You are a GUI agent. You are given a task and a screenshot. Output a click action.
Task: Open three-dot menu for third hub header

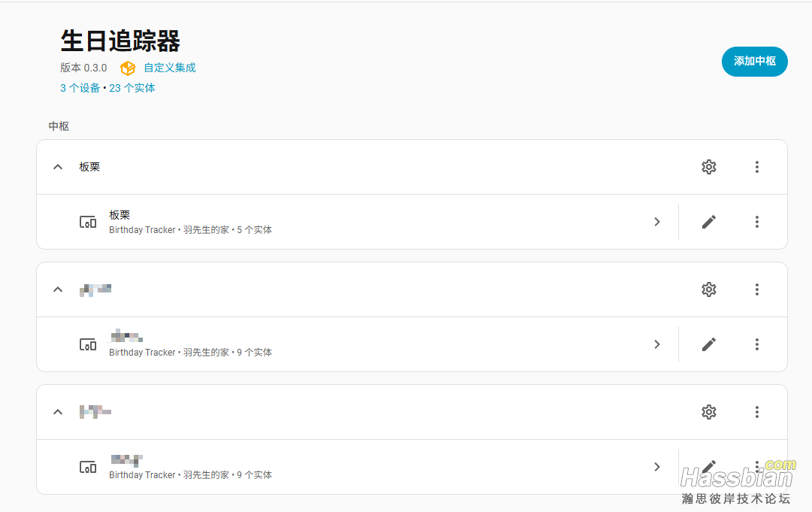(x=756, y=412)
